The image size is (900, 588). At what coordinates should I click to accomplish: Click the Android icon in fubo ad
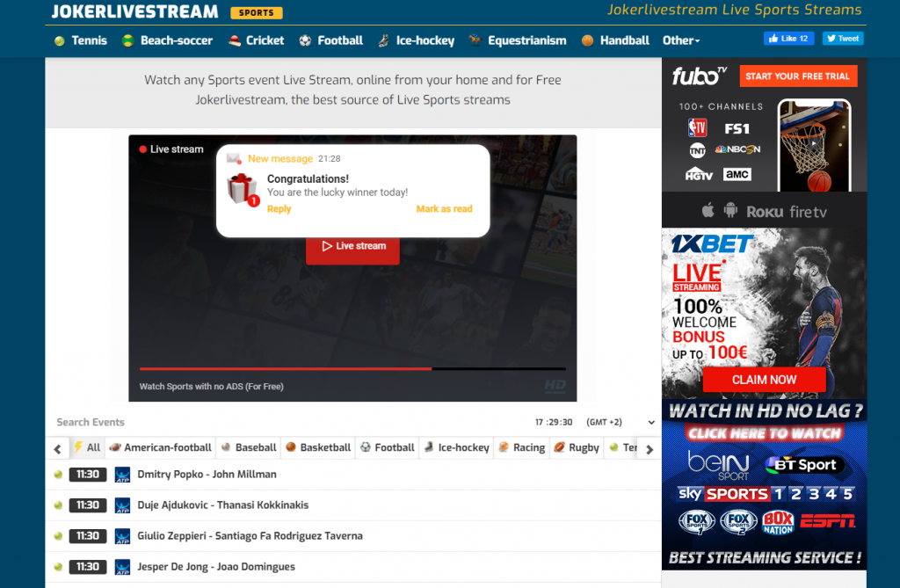pos(730,211)
